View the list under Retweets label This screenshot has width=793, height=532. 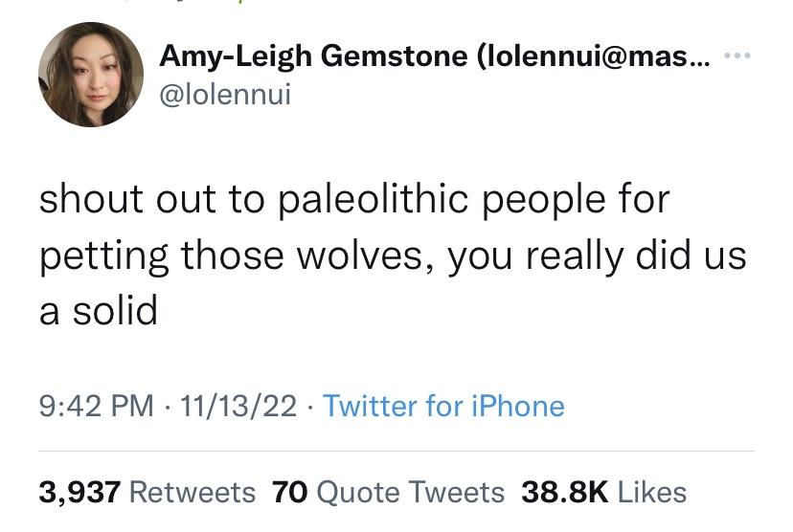click(192, 492)
